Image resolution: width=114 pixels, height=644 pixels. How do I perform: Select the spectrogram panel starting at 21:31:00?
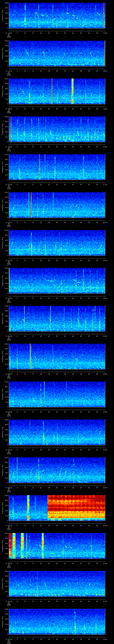tap(57, 584)
